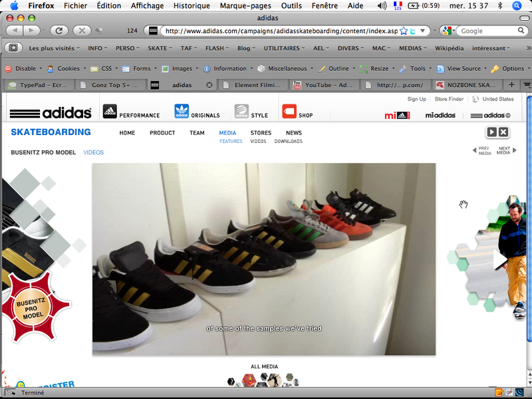This screenshot has height=399, width=532.
Task: Open the Marque-pages menu
Action: pos(245,5)
